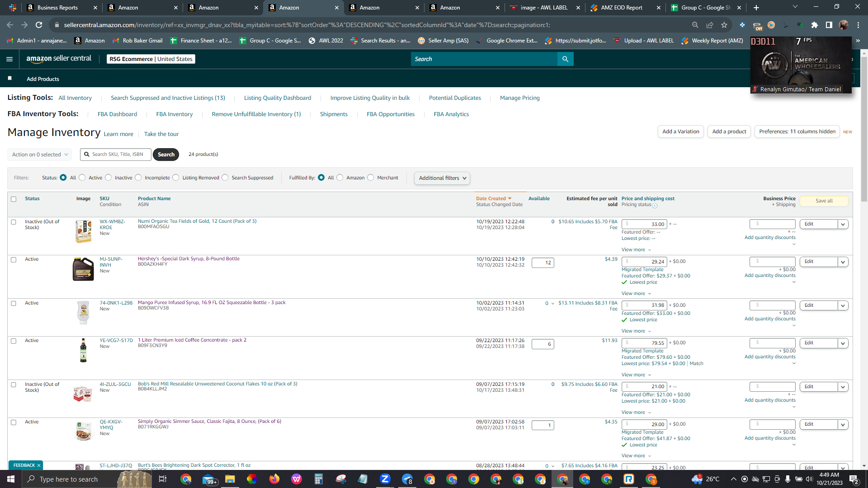Click the Pricing status info icon
Image resolution: width=868 pixels, height=488 pixels.
[655, 206]
